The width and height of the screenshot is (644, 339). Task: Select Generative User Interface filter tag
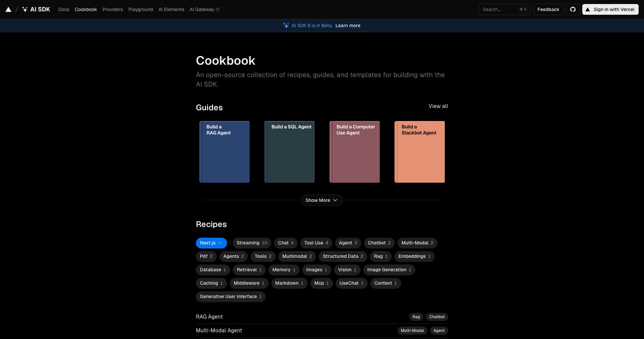point(231,297)
